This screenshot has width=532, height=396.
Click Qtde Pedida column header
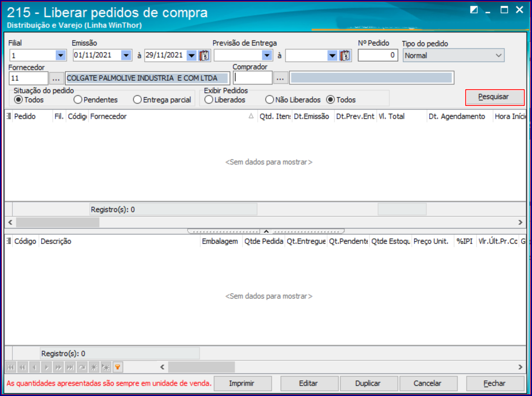264,241
